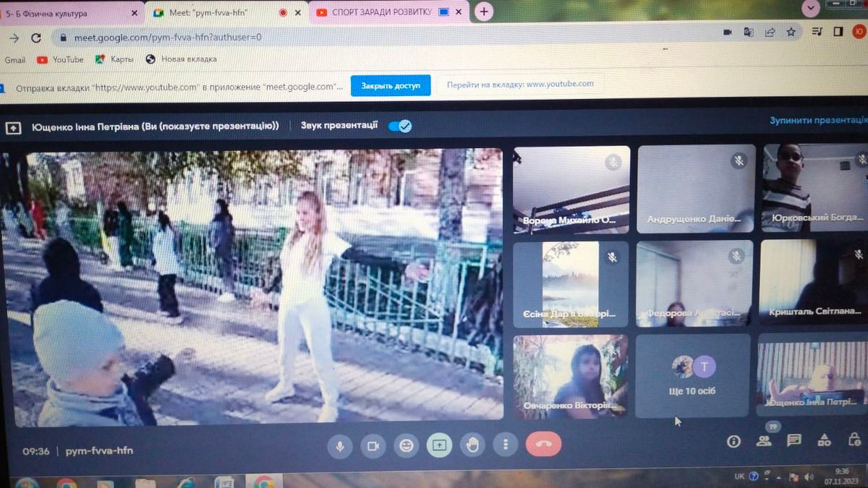
Task: Click the lock icon before URL
Action: 64,37
